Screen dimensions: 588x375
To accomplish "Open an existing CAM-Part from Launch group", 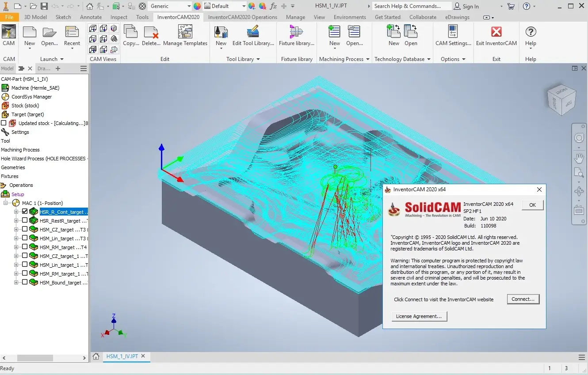I will (x=50, y=36).
